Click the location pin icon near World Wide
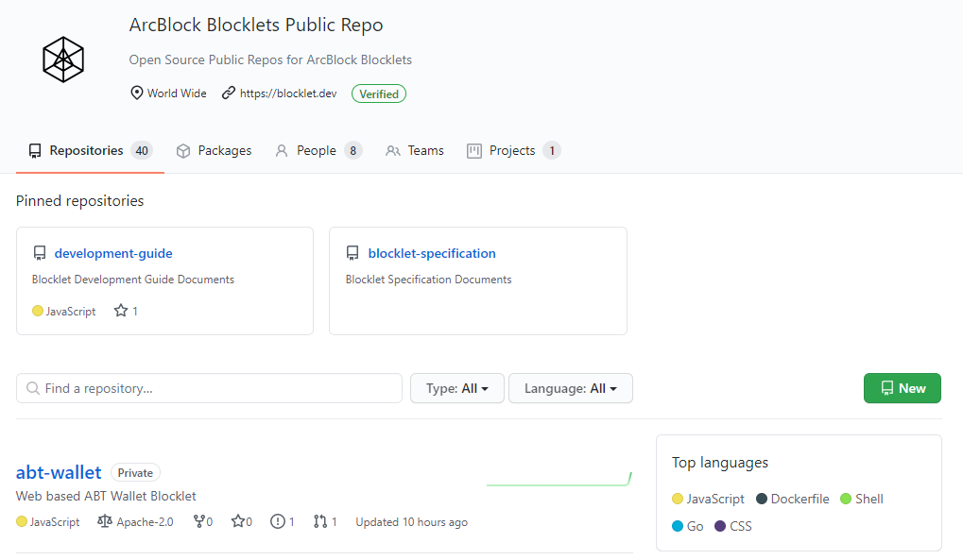 pos(137,93)
